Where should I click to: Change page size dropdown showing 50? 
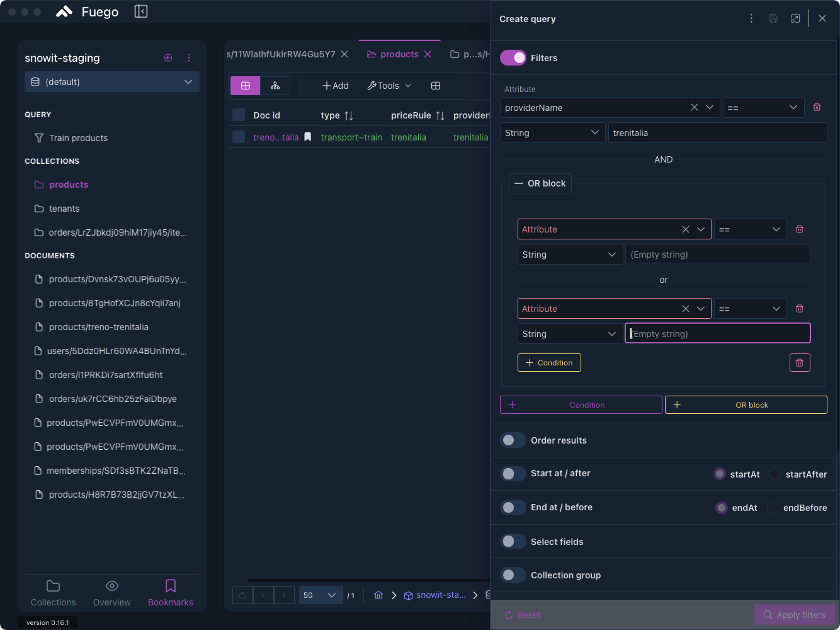click(321, 595)
